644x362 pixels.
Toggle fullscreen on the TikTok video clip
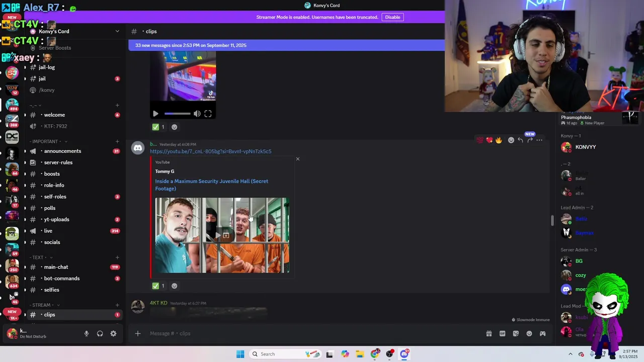[208, 114]
